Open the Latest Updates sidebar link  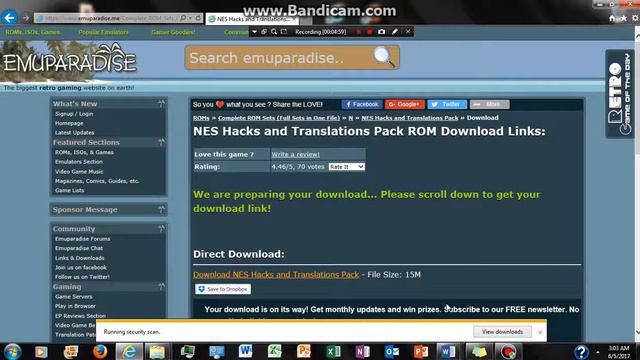[x=75, y=133]
